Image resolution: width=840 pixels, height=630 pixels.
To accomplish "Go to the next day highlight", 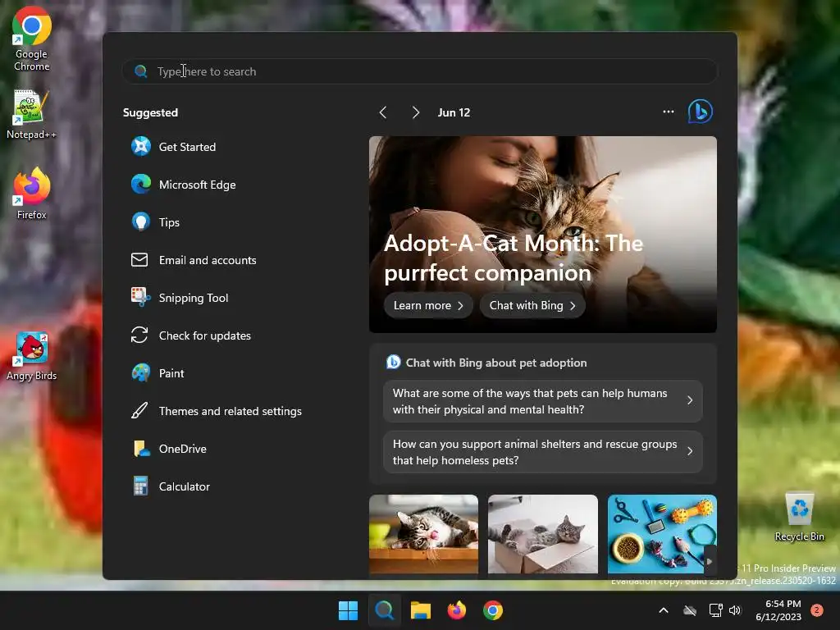I will click(x=416, y=112).
